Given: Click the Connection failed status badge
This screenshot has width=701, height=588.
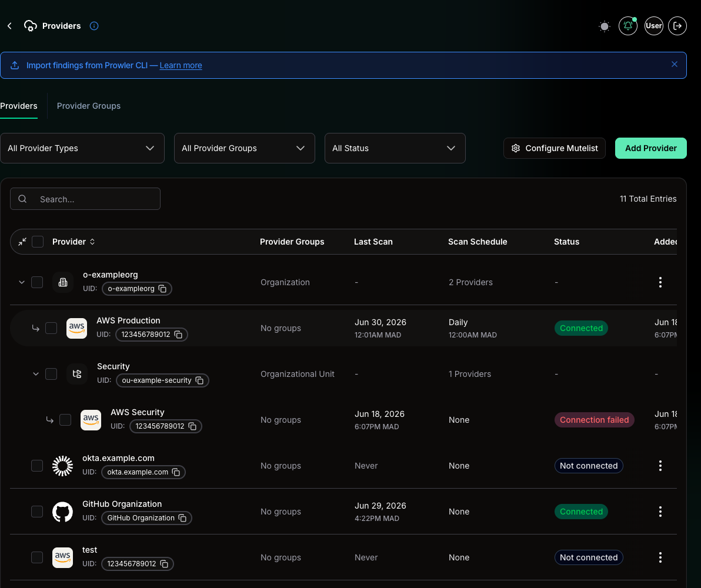Looking at the screenshot, I should click(x=594, y=420).
